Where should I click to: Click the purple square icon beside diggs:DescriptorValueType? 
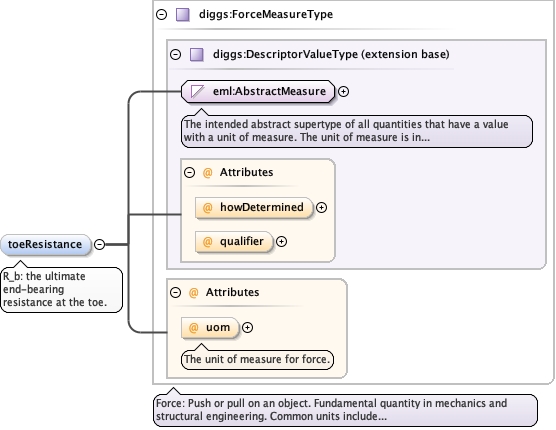coord(197,55)
